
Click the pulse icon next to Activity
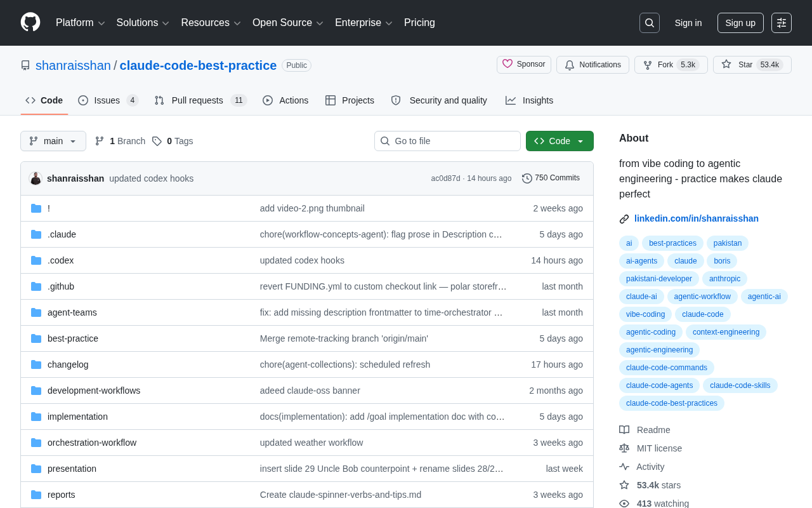tap(624, 467)
